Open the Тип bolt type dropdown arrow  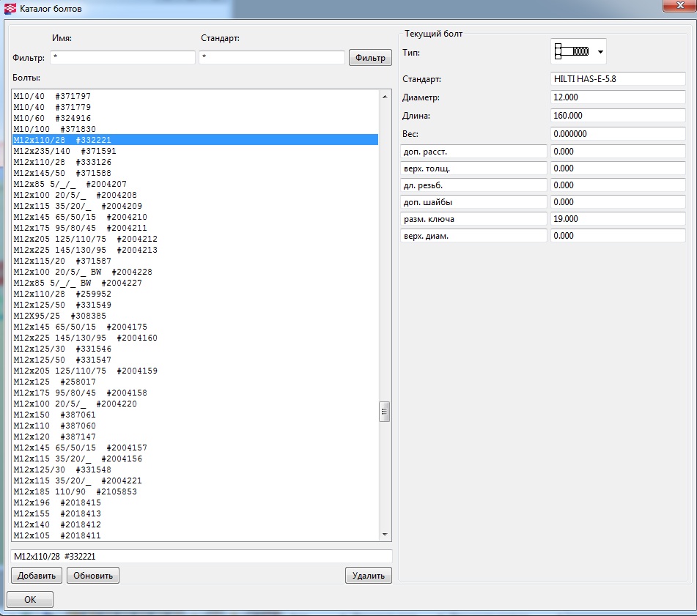click(x=600, y=52)
